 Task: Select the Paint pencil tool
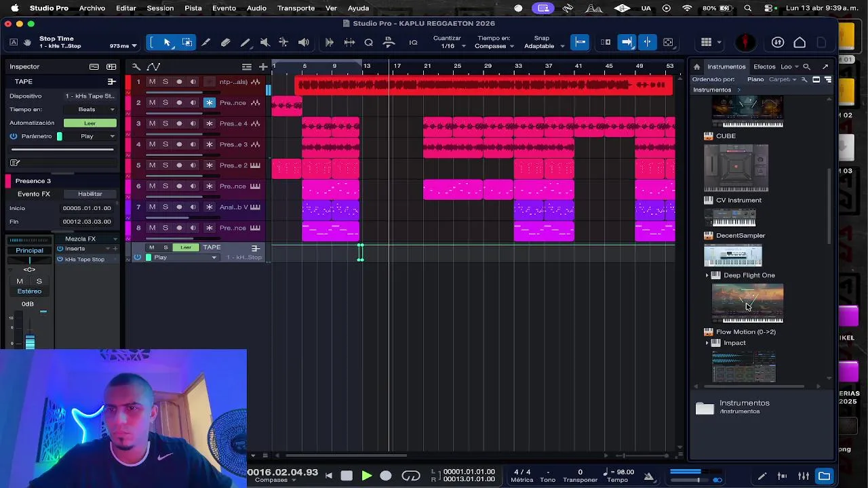[245, 43]
